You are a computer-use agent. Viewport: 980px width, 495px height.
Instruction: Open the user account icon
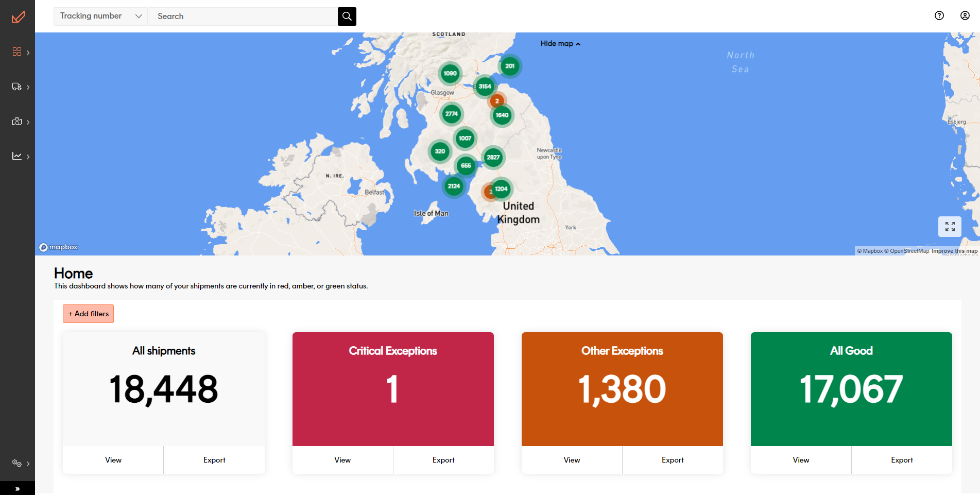(965, 15)
